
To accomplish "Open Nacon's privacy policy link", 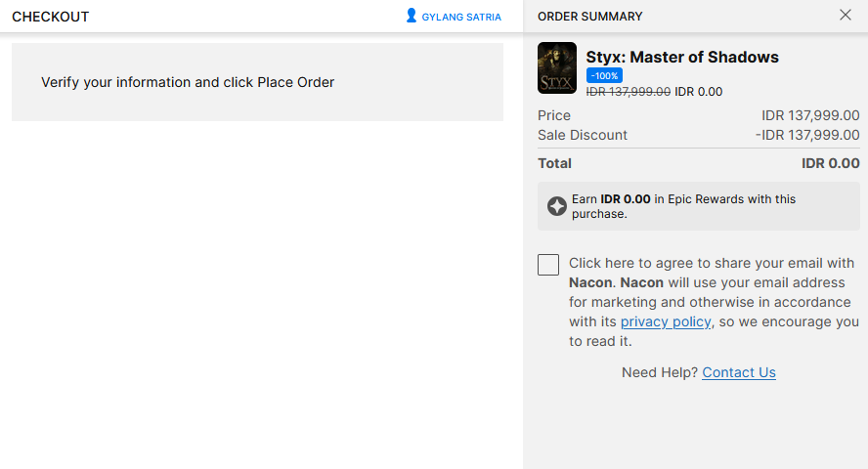I will pos(666,321).
